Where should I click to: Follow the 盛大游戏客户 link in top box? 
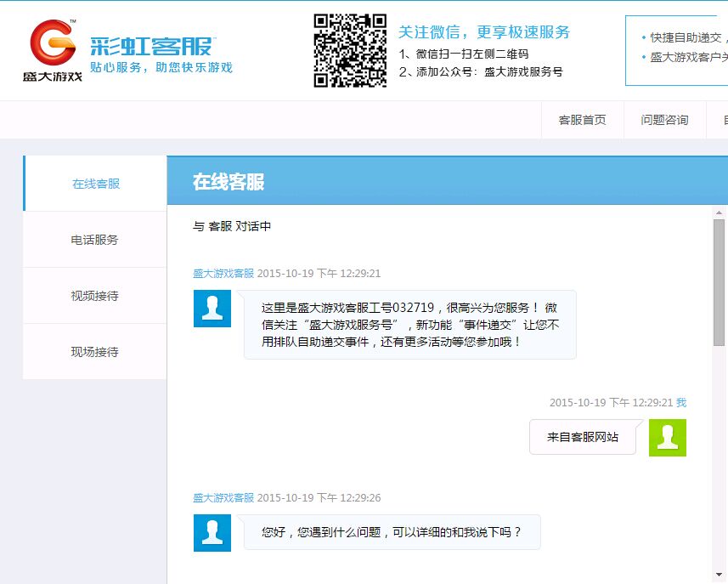point(688,58)
